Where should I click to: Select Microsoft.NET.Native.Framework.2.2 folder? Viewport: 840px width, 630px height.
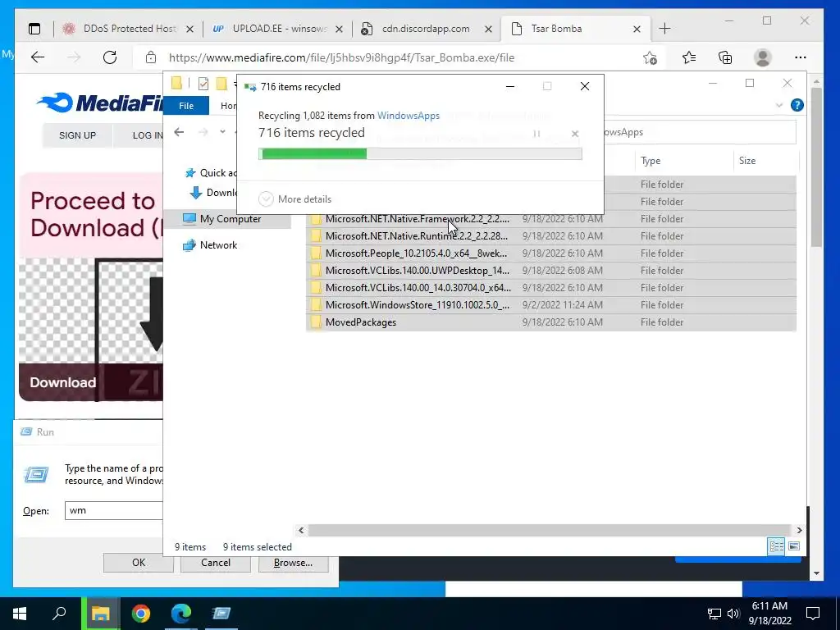tap(550, 218)
